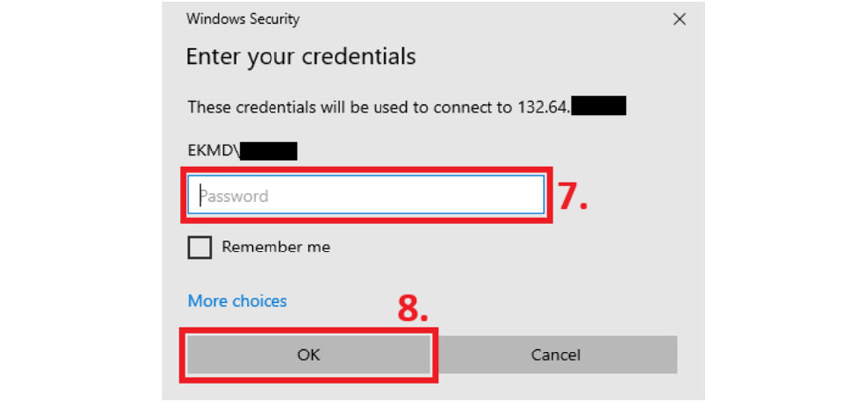This screenshot has height=402, width=868.
Task: Click the Enter your credentials heading
Action: coord(301,56)
